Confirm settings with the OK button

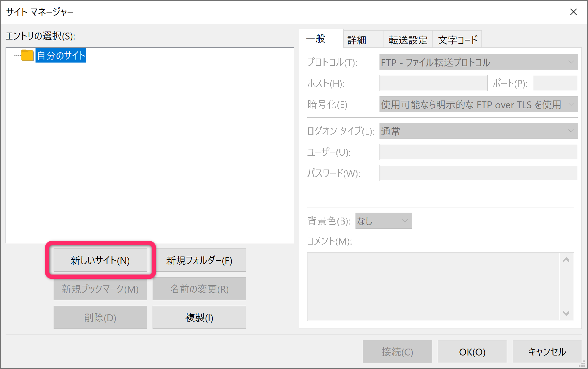click(x=472, y=352)
